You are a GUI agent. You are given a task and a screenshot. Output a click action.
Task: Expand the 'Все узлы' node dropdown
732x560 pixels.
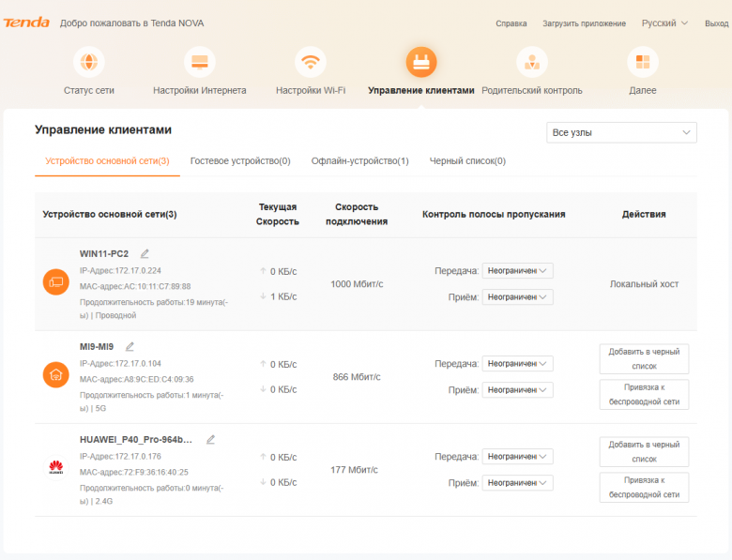621,132
